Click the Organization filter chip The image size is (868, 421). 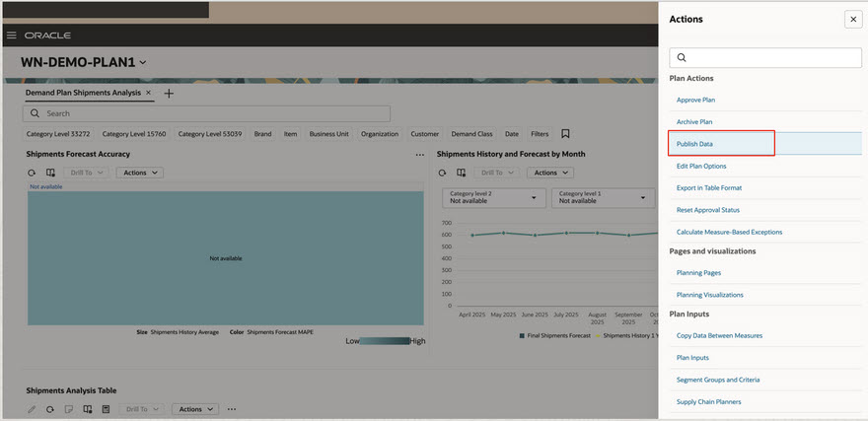pos(380,134)
